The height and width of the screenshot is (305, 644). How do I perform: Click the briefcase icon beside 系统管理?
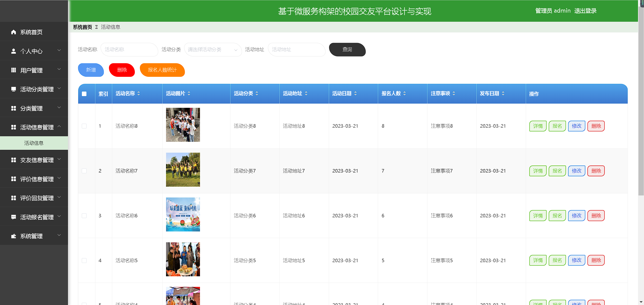click(14, 236)
